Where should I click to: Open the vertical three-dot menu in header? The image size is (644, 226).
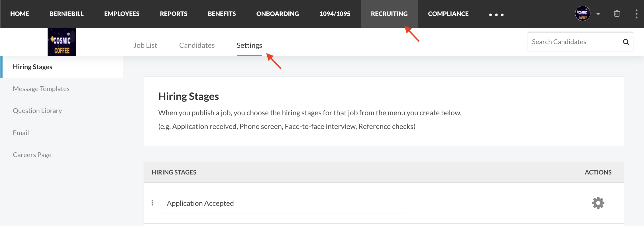click(x=637, y=14)
